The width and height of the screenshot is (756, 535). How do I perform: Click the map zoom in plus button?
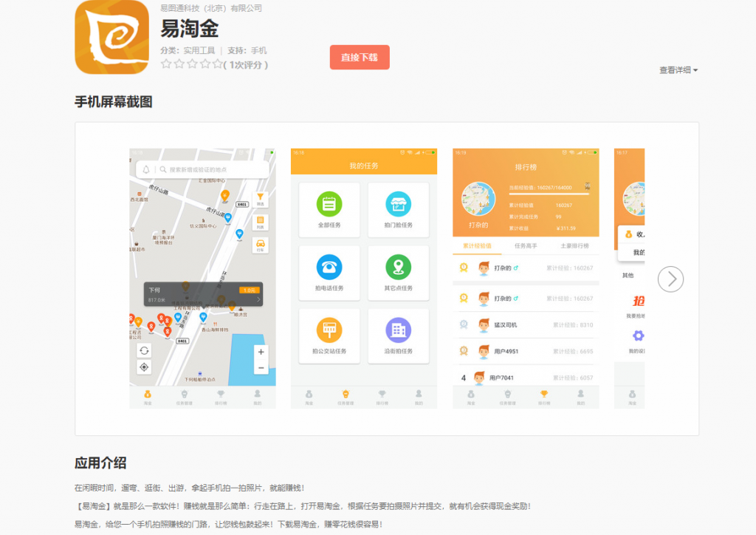tap(261, 352)
